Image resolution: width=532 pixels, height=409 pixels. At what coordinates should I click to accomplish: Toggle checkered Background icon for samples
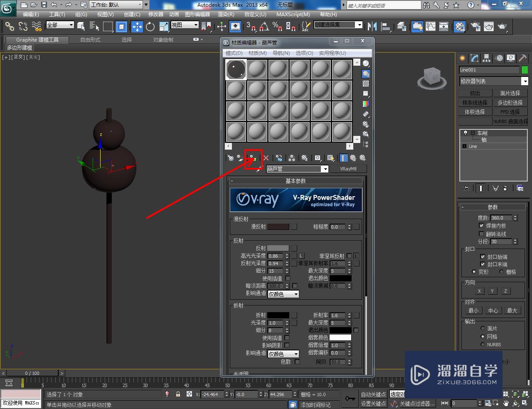point(366,84)
